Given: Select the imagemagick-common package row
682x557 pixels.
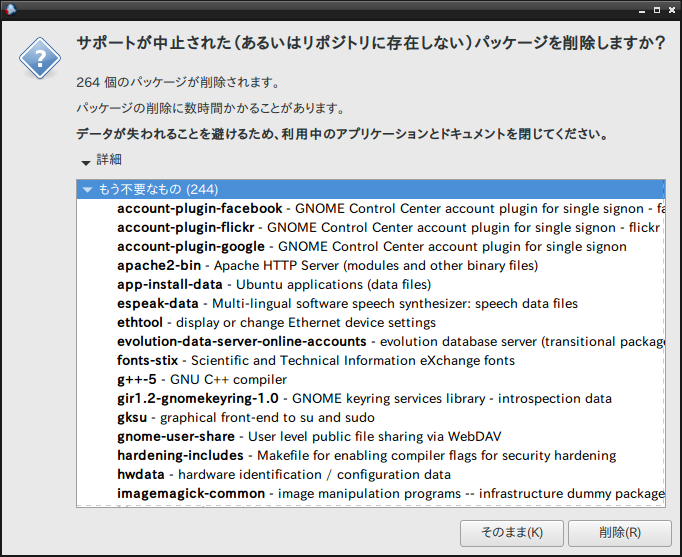Looking at the screenshot, I should [x=371, y=494].
